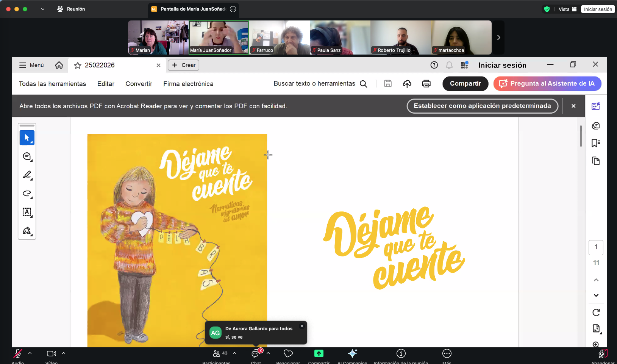Select the highlighter pen tool
The width and height of the screenshot is (617, 364).
pos(27,175)
